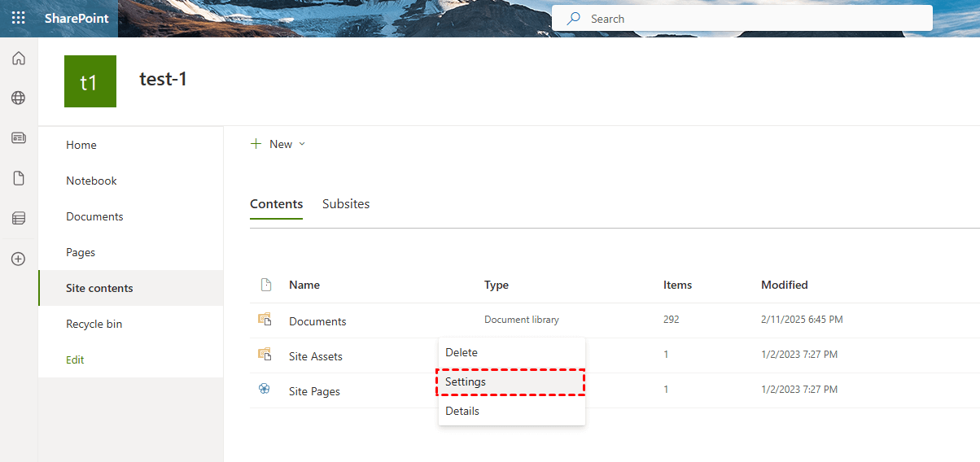This screenshot has height=462, width=980.
Task: Open My files page icon in rail
Action: point(18,178)
